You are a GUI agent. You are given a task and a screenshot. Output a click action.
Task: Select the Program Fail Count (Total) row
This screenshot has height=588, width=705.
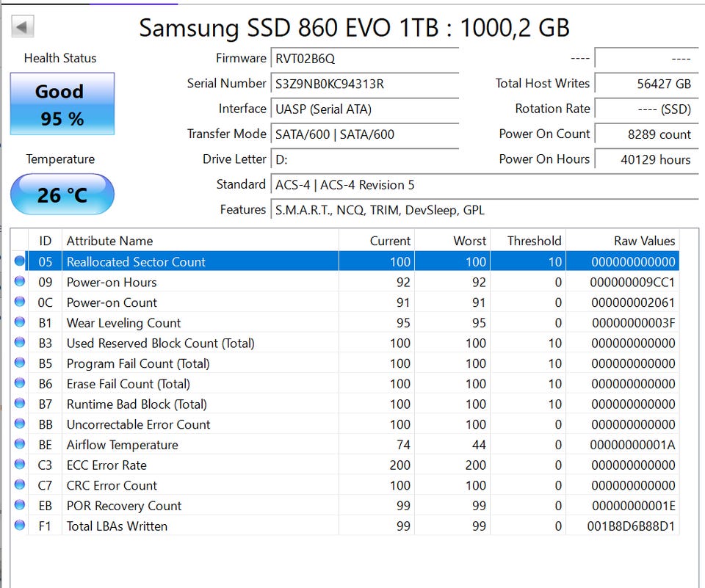tap(345, 363)
